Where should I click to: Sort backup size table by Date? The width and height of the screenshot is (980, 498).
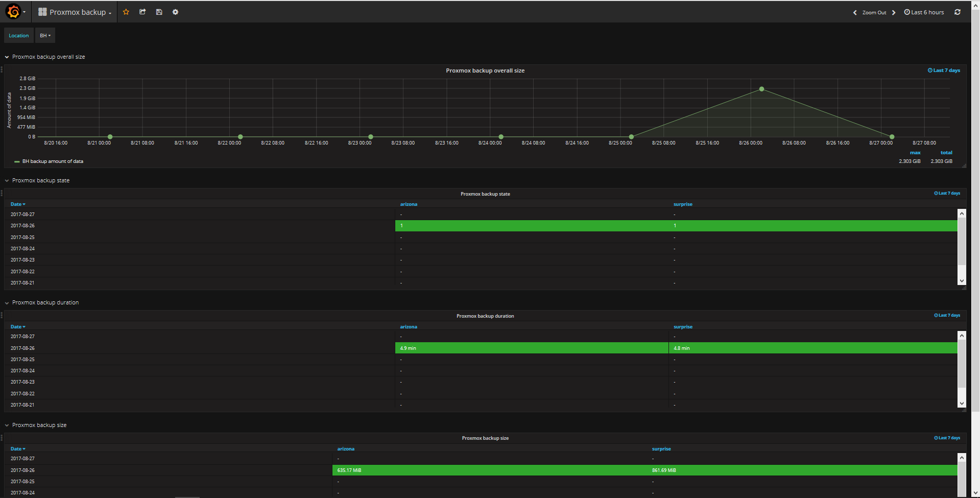[x=18, y=449]
